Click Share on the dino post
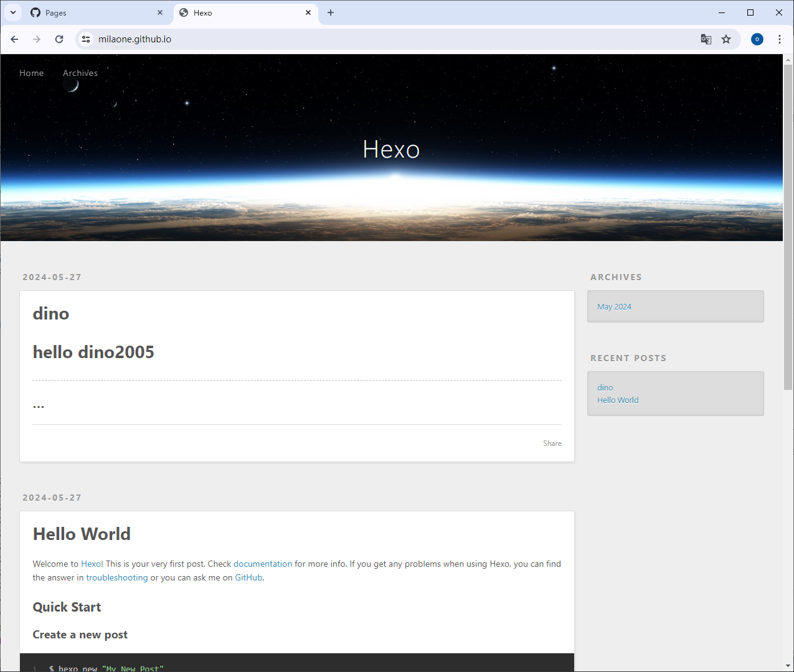Image resolution: width=794 pixels, height=672 pixels. click(x=552, y=443)
